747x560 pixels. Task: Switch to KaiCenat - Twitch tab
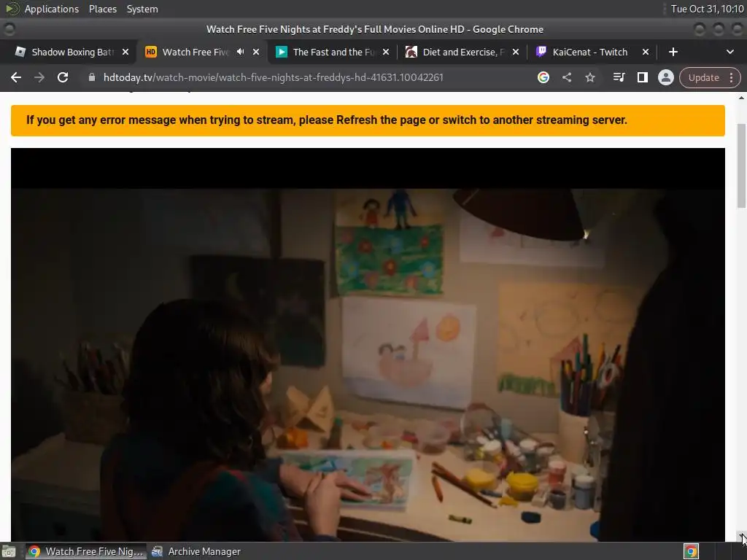pyautogui.click(x=589, y=52)
